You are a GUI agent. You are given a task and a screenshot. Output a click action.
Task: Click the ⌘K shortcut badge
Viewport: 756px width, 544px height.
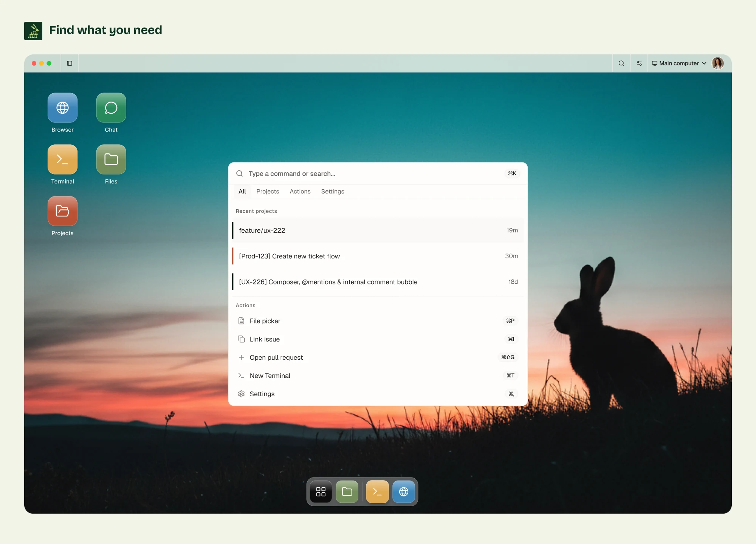512,173
